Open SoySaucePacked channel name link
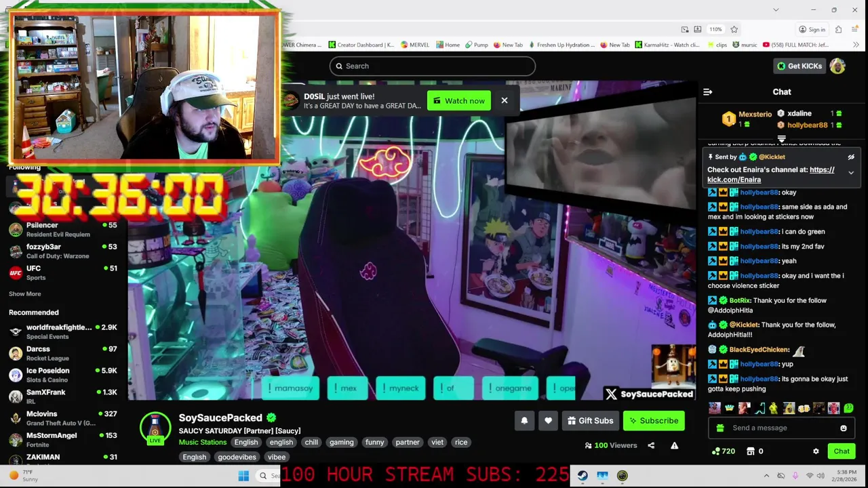Viewport: 868px width, 488px height. pyautogui.click(x=220, y=418)
